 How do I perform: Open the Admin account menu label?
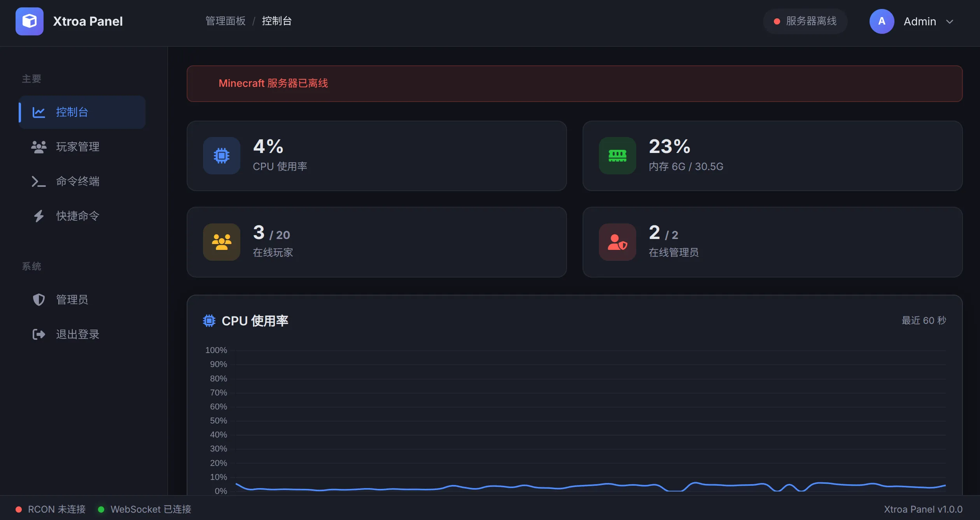click(919, 22)
